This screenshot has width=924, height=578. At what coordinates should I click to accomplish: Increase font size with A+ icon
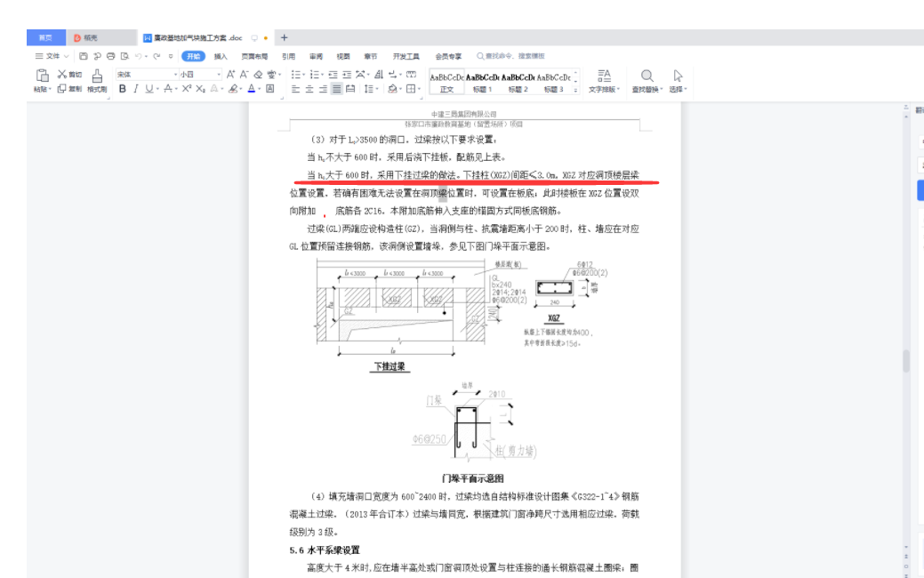pyautogui.click(x=230, y=74)
